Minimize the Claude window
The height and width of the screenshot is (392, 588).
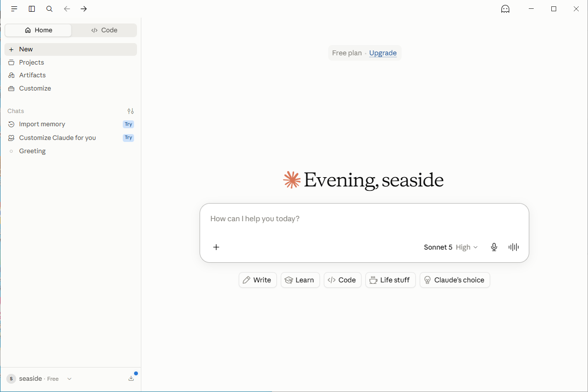(x=531, y=9)
